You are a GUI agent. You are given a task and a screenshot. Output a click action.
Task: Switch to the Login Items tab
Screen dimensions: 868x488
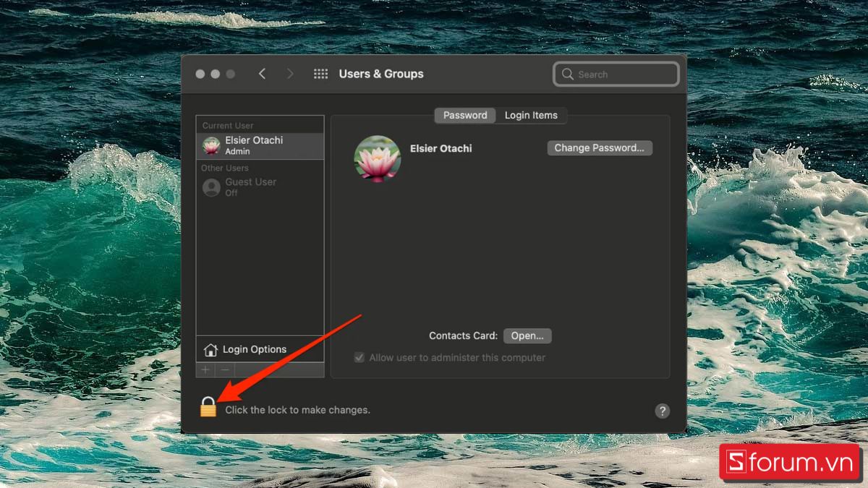click(x=531, y=115)
